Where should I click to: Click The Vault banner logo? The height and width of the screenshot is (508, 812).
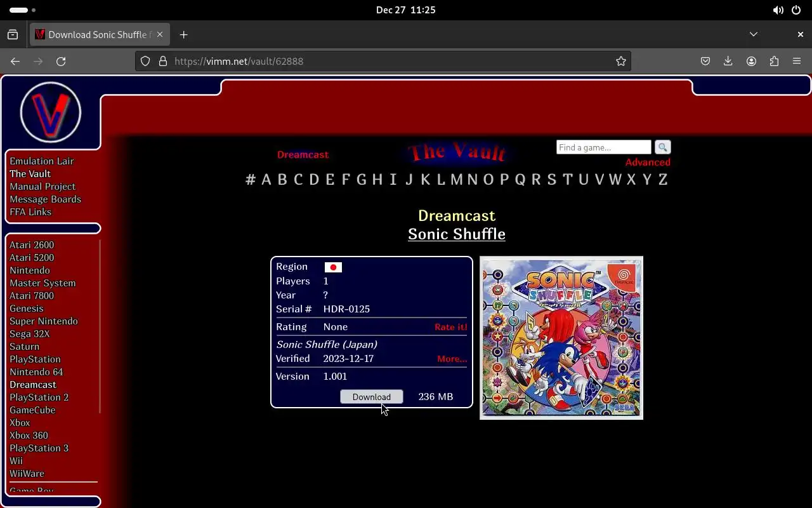457,152
